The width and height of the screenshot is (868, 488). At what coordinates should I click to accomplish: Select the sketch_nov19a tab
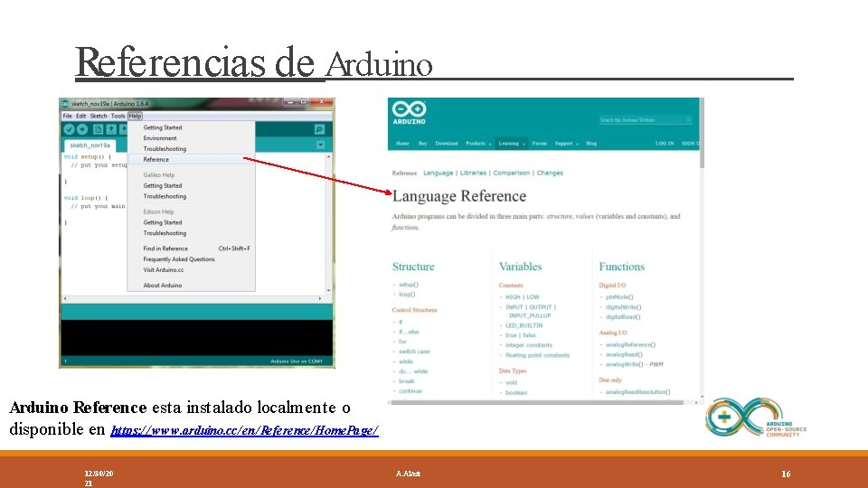[90, 145]
